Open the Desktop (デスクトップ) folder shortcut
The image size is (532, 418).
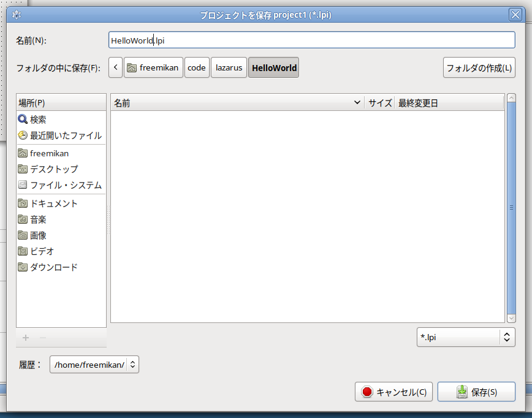pos(53,169)
